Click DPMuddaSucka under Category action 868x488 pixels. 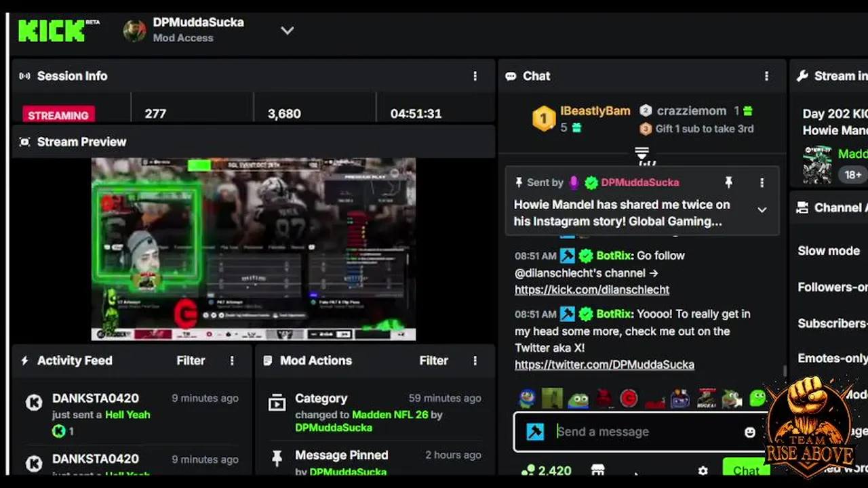(334, 428)
